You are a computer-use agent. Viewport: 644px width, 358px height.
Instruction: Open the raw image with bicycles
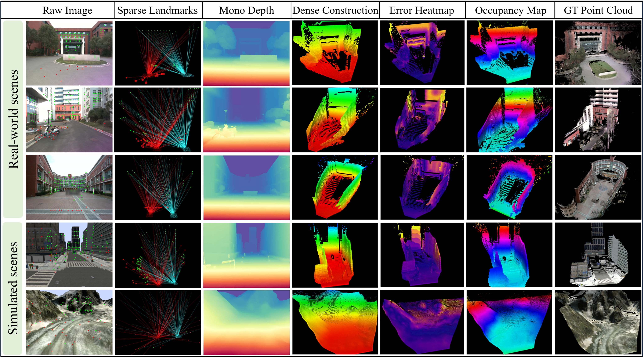(x=69, y=120)
